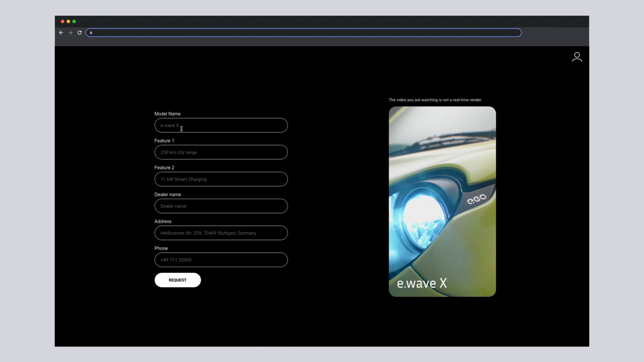Open the user profile icon

(x=577, y=57)
